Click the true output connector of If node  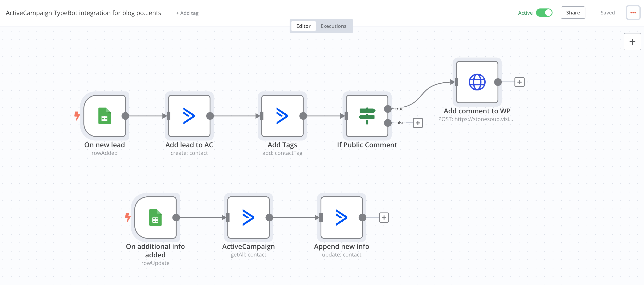tap(387, 109)
